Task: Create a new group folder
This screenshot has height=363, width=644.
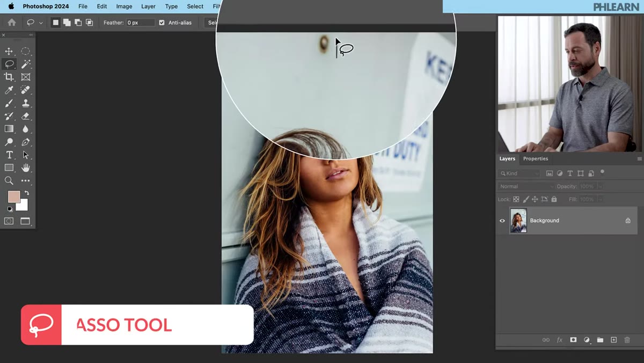Action: click(600, 340)
